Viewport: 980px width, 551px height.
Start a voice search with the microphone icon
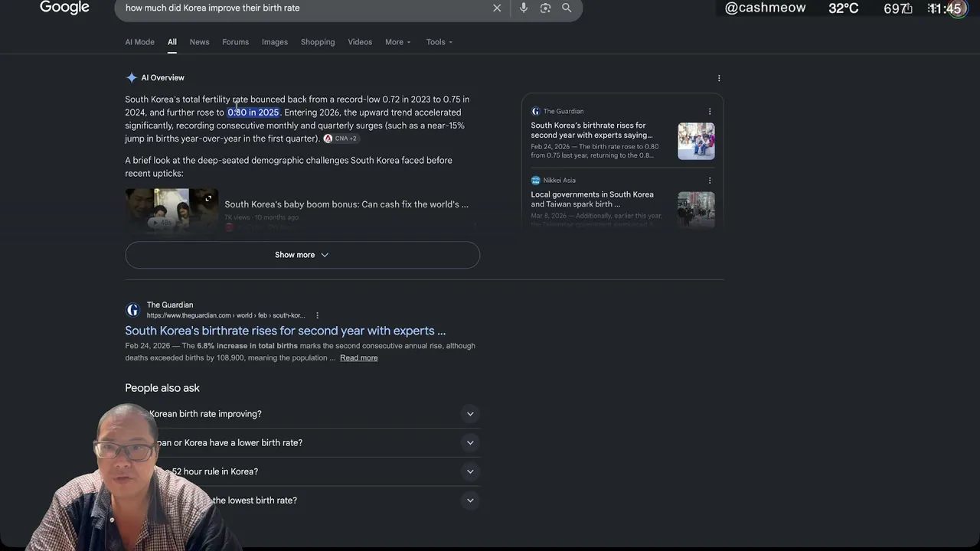524,8
